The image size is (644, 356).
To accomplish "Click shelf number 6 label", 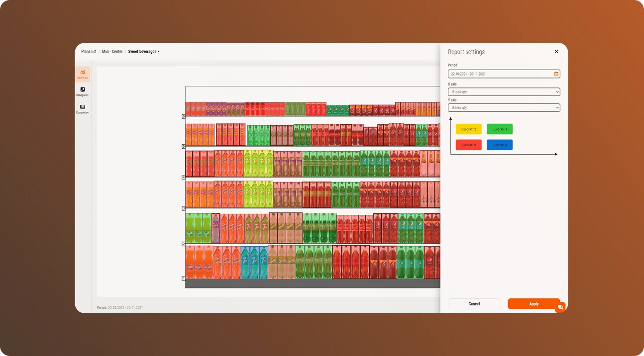I will 184,116.
